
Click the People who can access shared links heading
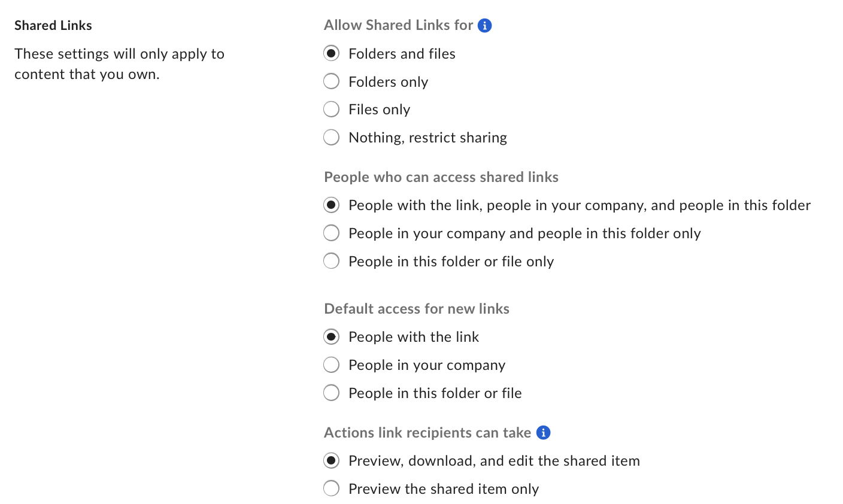click(x=441, y=177)
